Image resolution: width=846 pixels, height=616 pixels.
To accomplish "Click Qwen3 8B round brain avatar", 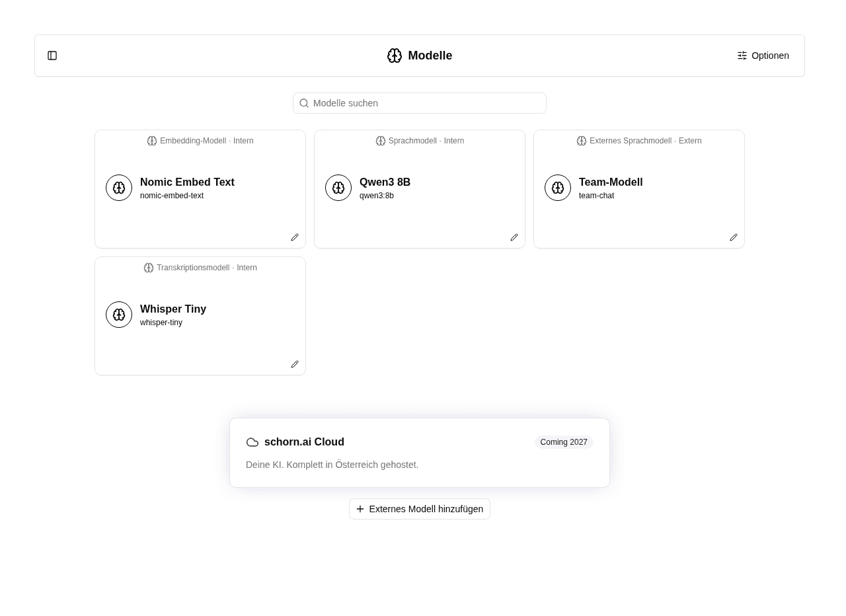I will pyautogui.click(x=338, y=188).
